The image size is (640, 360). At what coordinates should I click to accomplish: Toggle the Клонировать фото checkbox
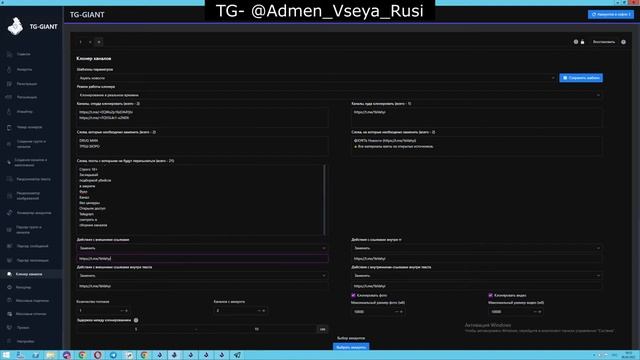click(353, 295)
